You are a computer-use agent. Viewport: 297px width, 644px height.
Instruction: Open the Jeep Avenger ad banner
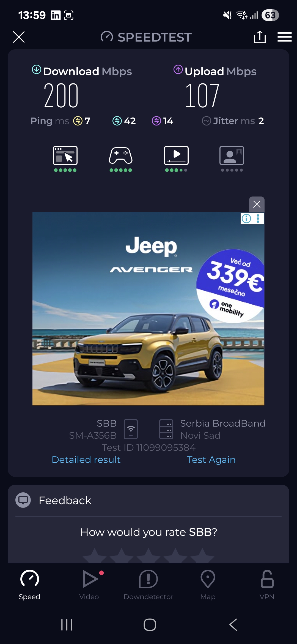tap(148, 309)
